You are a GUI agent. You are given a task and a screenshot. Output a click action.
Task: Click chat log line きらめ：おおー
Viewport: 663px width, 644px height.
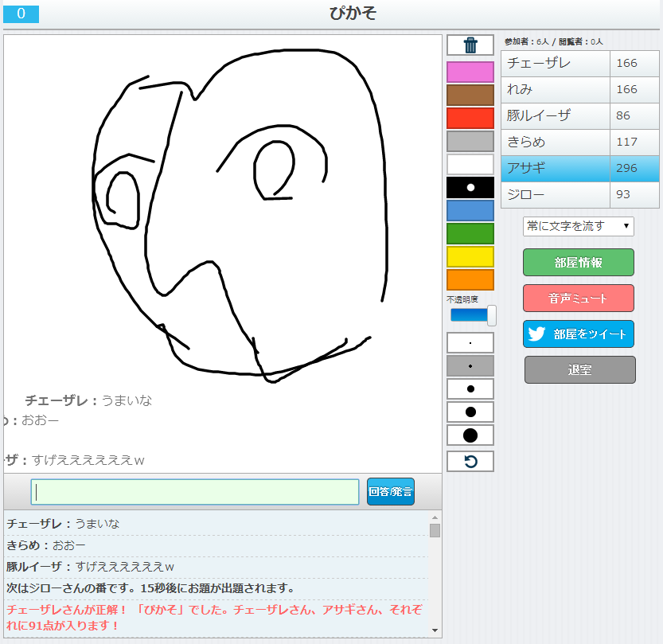(45, 545)
